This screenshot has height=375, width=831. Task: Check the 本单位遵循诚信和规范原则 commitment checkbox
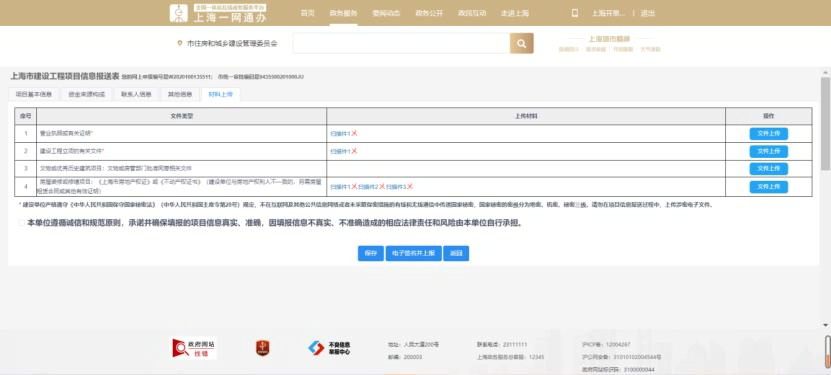tap(21, 223)
